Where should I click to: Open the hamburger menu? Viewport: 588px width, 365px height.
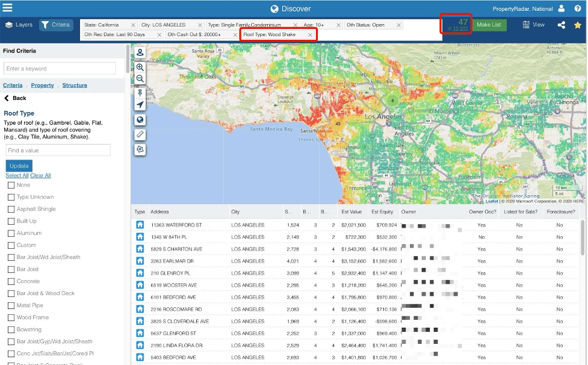pyautogui.click(x=7, y=7)
